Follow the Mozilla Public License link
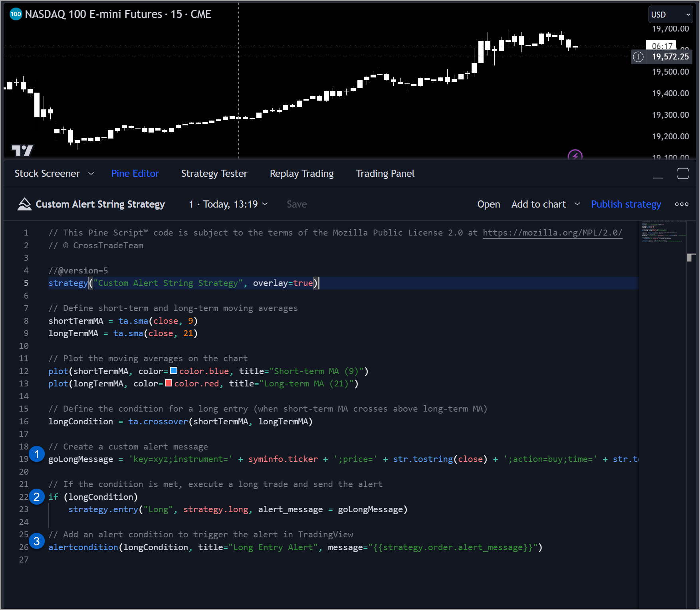The image size is (700, 610). 552,232
